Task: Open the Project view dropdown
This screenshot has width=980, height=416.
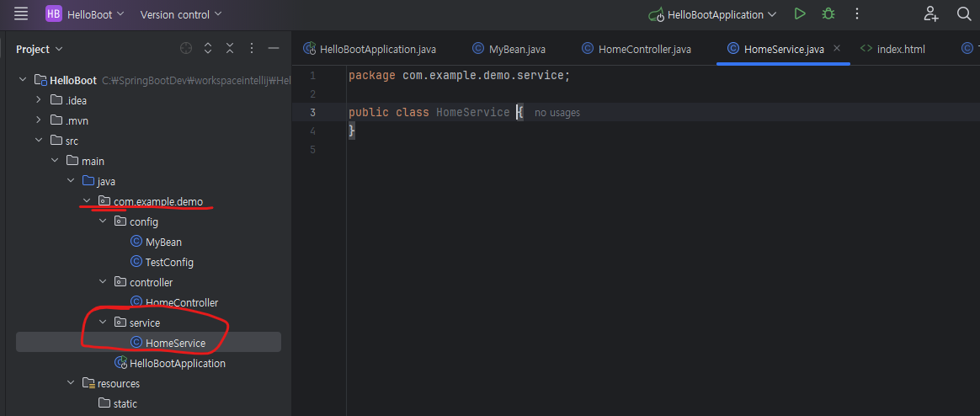Action: click(40, 49)
